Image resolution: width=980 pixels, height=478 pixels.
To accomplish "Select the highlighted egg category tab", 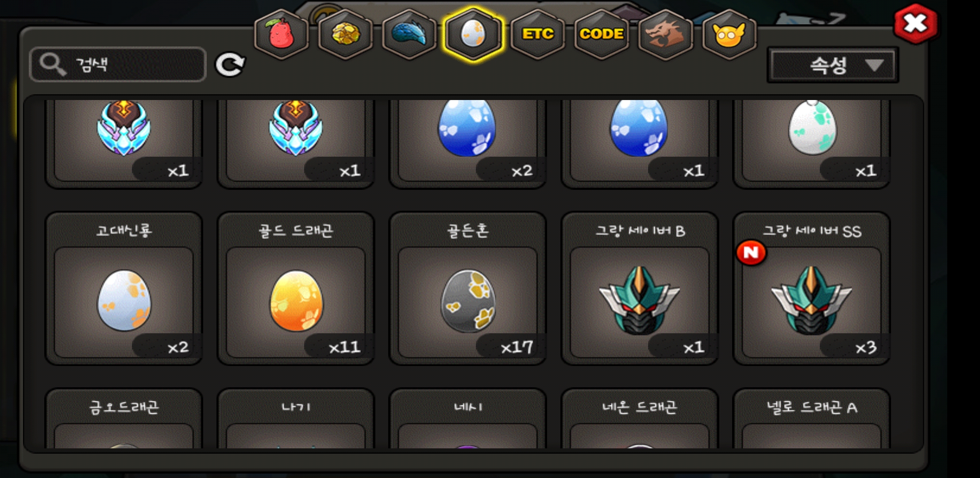I will [473, 34].
